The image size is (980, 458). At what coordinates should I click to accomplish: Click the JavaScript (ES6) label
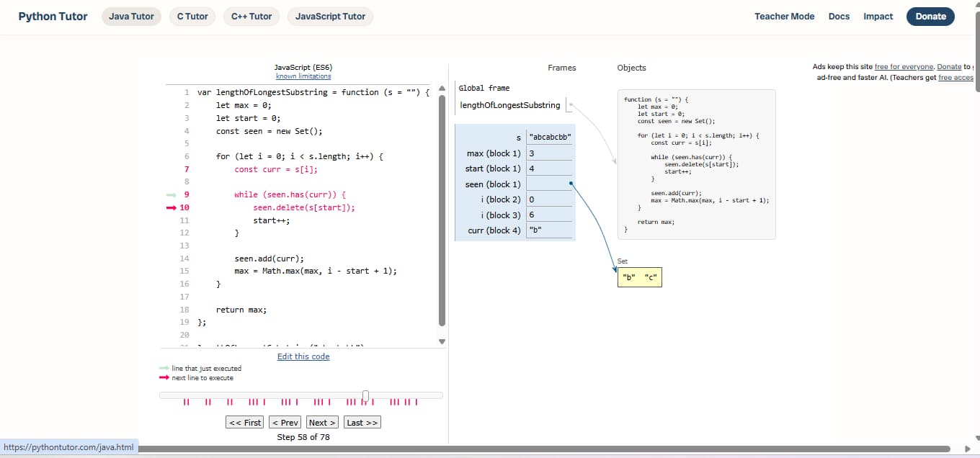[303, 67]
